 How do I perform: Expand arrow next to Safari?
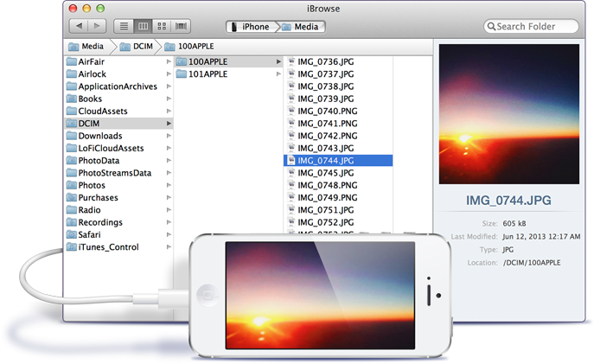coord(169,234)
